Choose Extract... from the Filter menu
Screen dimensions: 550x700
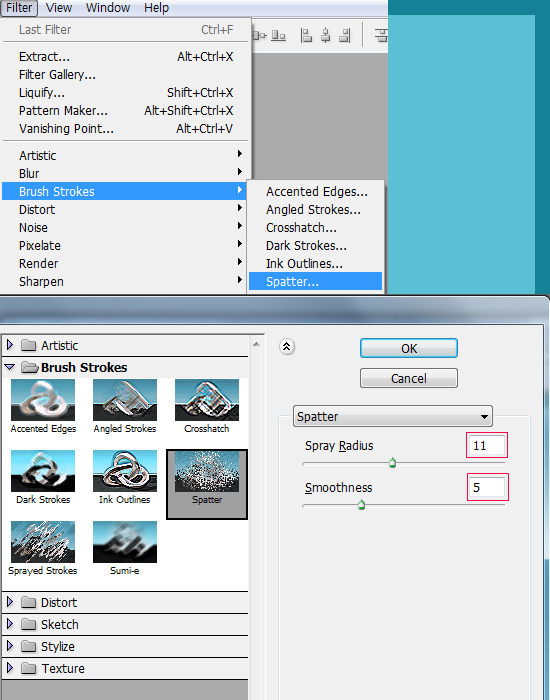[x=126, y=57]
